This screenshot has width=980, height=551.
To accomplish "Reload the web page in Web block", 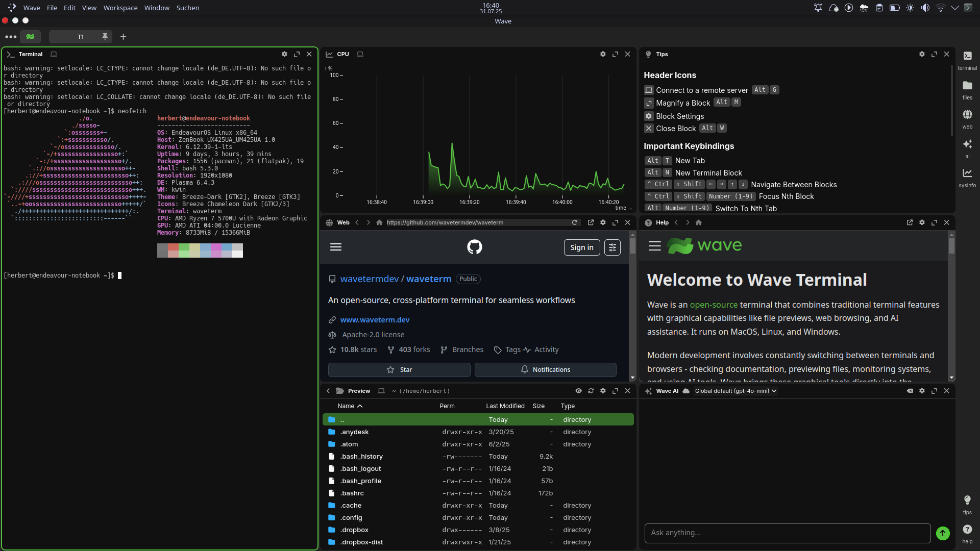I will coord(575,222).
